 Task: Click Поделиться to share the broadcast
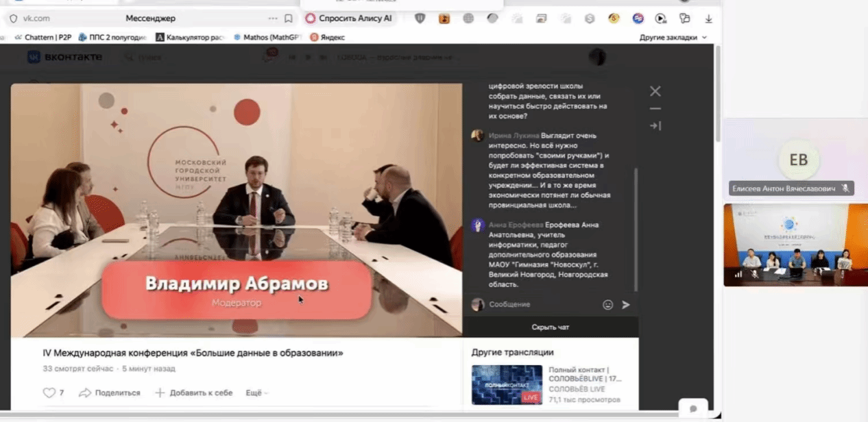(110, 393)
